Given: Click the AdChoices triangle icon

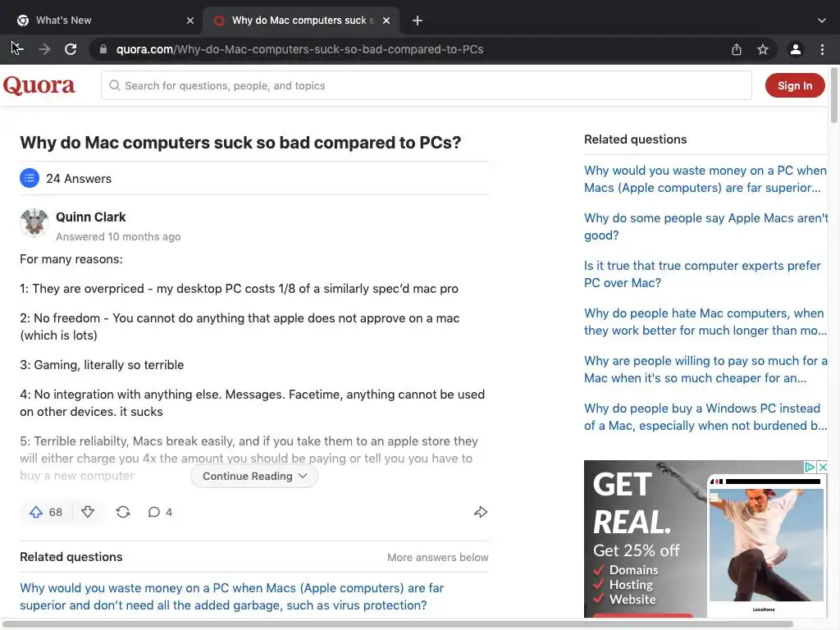Looking at the screenshot, I should (810, 467).
